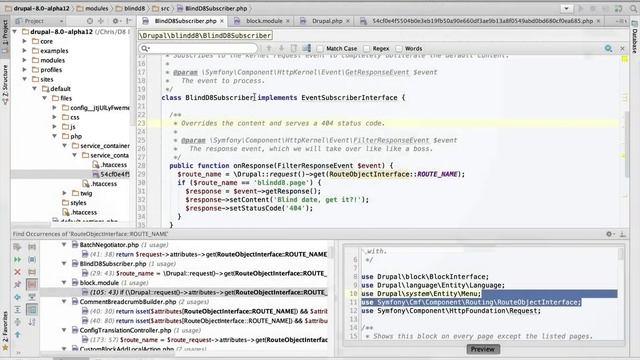Click the search in selection filter icon
Viewport: 640px width, 360px height.
307,48
